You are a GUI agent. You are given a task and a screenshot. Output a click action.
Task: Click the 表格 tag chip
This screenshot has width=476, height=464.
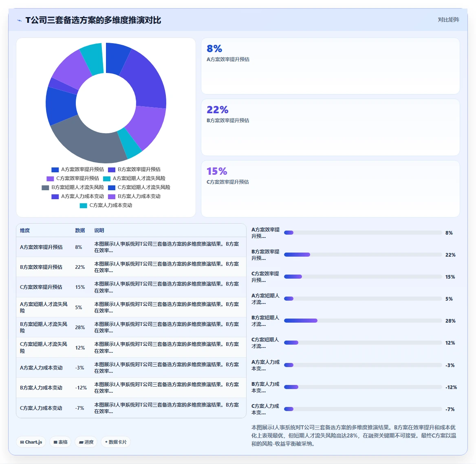click(x=60, y=442)
